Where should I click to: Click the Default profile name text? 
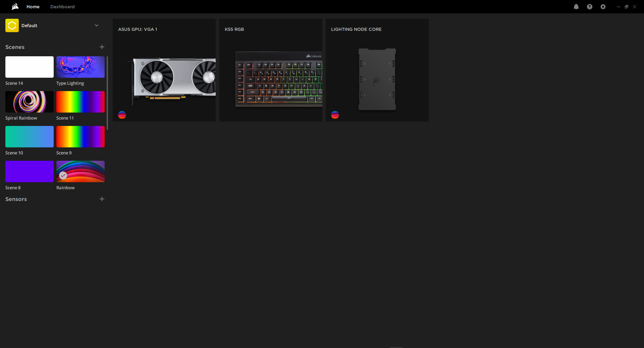click(x=29, y=25)
